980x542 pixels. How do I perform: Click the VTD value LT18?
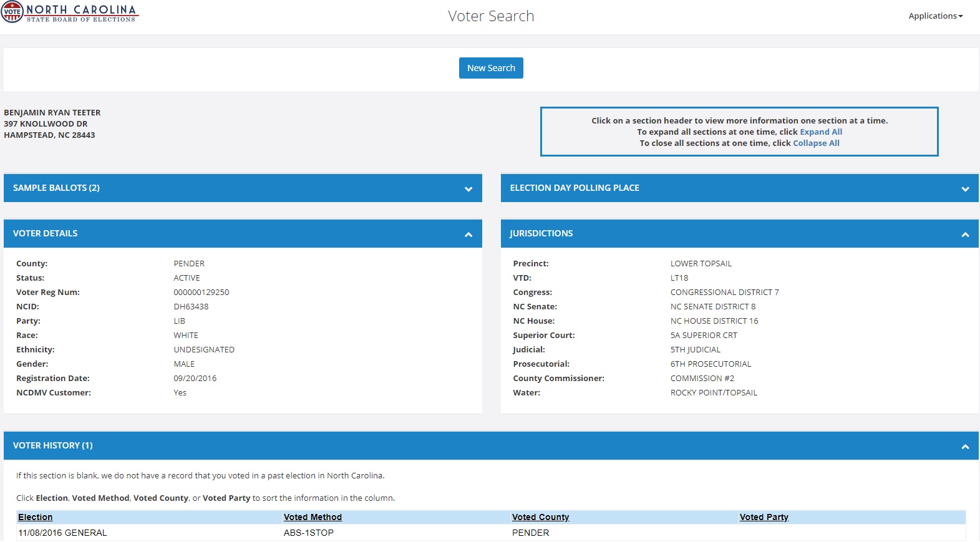tap(679, 278)
